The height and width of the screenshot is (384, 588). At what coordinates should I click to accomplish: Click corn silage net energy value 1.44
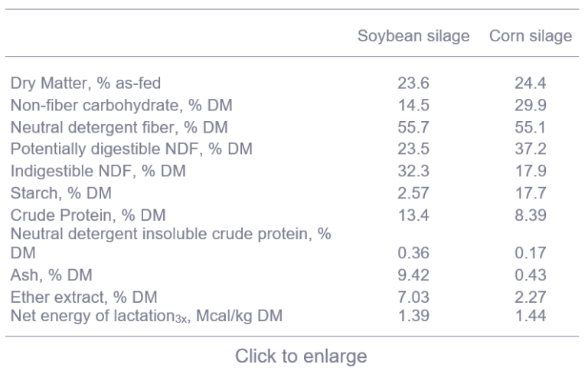[531, 316]
